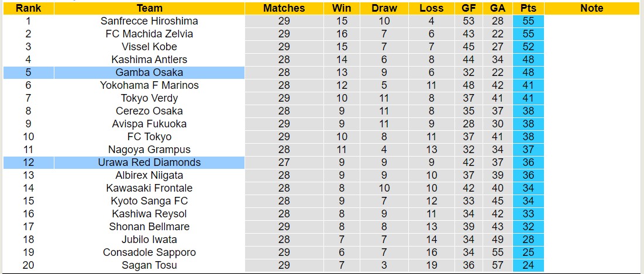Click the Pts column header

click(528, 8)
